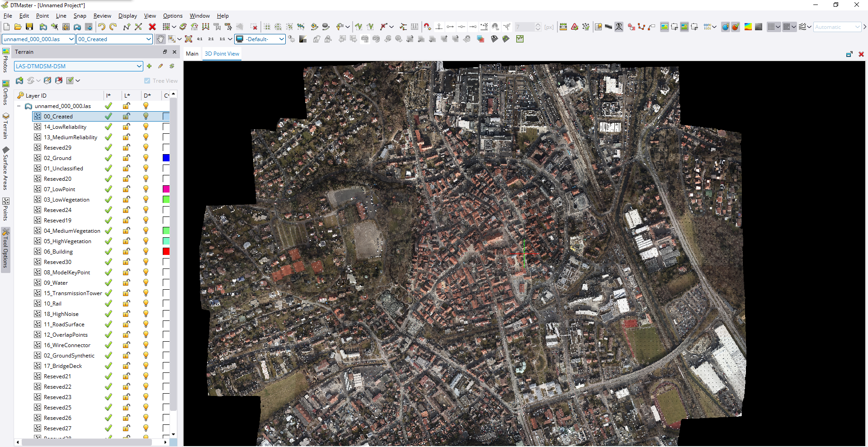Click the Save project floppy disk icon
The height and width of the screenshot is (447, 868).
point(29,27)
